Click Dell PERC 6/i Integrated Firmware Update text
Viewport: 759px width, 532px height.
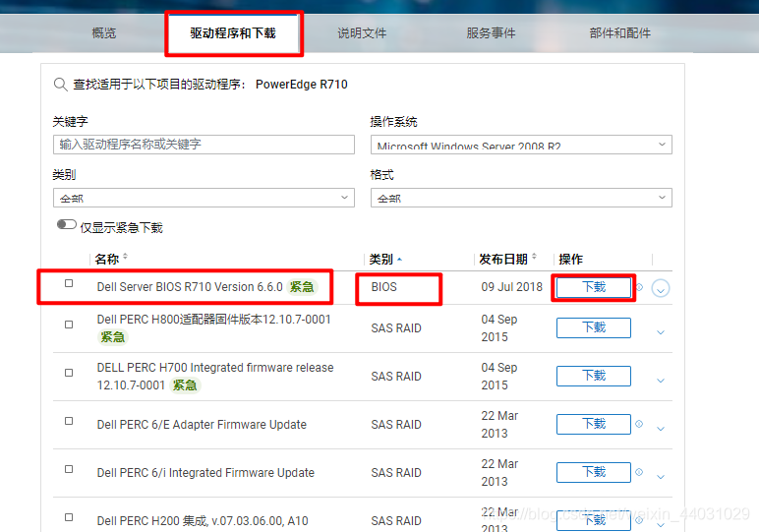tap(205, 472)
